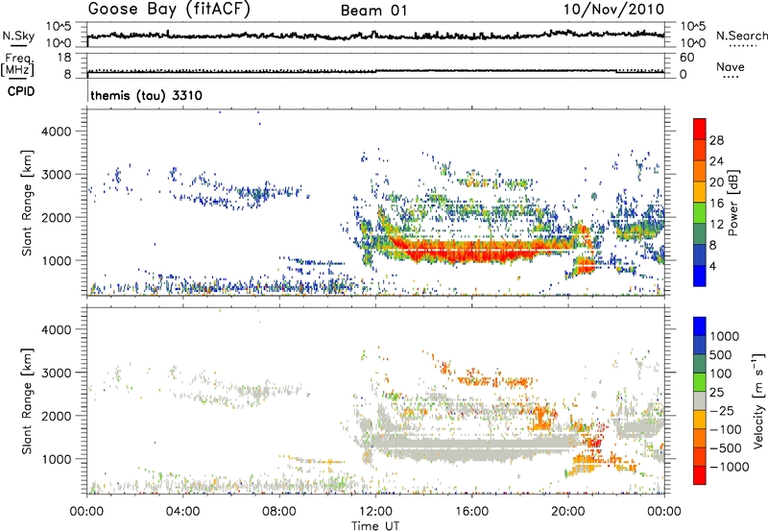
Task: Click the '20' tick on Power colorbar
Action: point(716,182)
